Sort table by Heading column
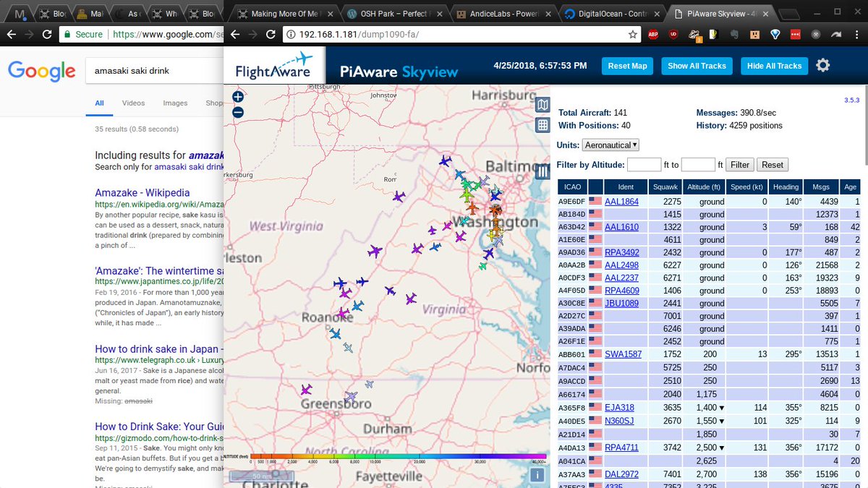 (x=786, y=187)
